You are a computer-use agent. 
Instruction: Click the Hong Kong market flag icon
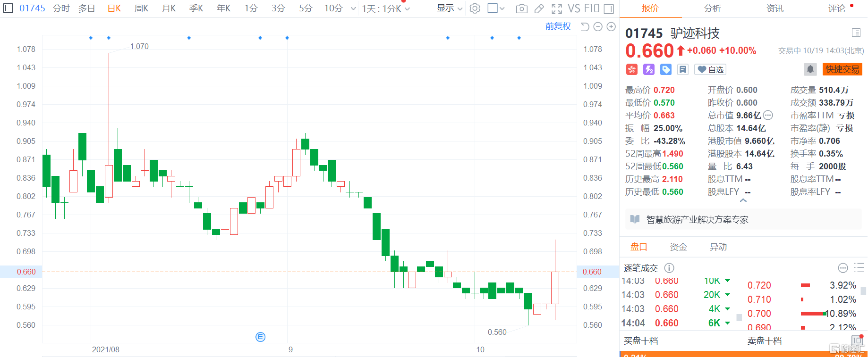tap(632, 69)
